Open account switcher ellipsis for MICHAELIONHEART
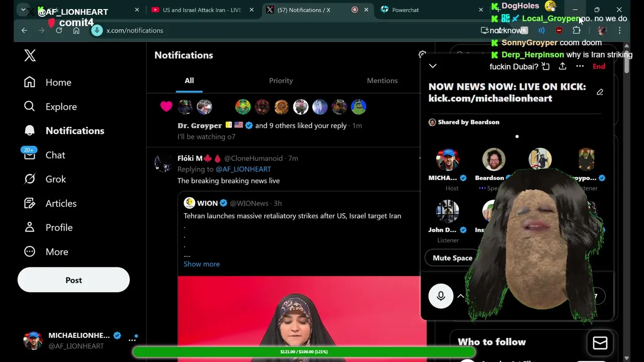This screenshot has width=644, height=362. pos(132,340)
